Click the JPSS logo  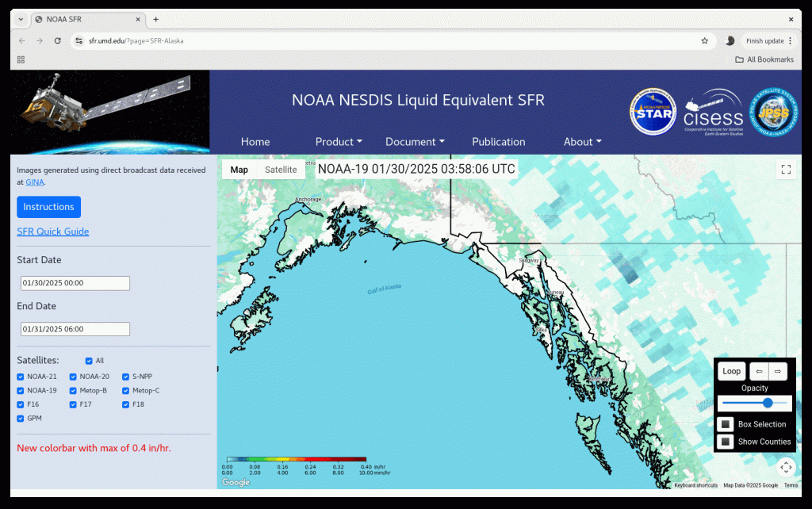(774, 113)
